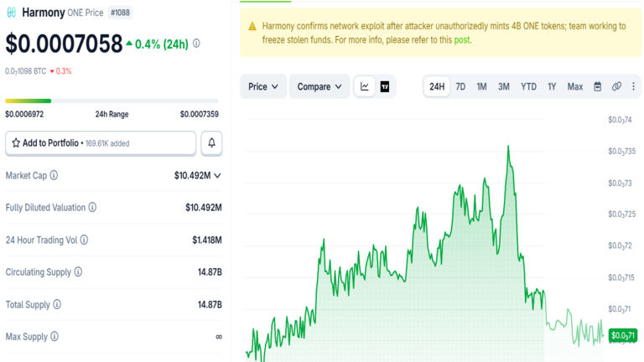Open the 24h price change info icon
Viewport: 644px width, 362px height.
coord(196,43)
